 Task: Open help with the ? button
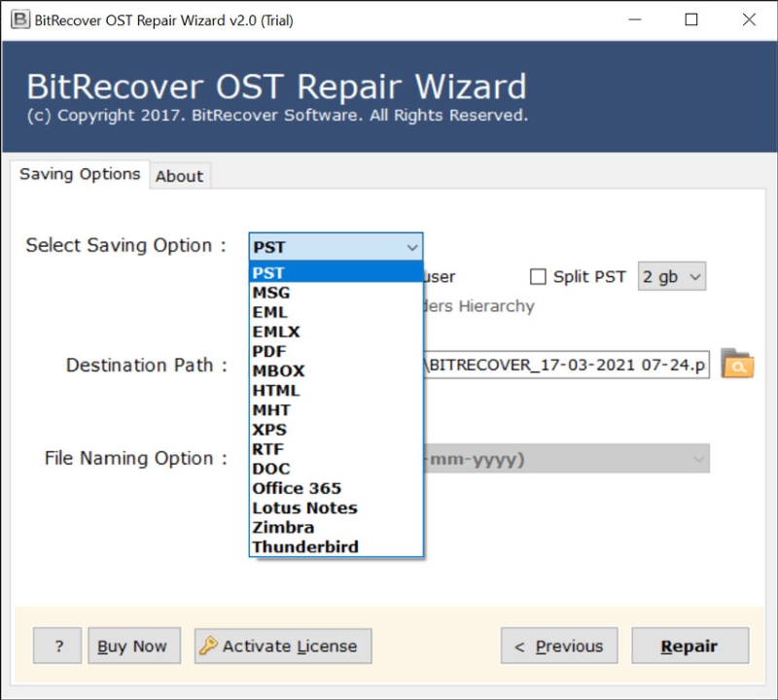click(x=57, y=646)
